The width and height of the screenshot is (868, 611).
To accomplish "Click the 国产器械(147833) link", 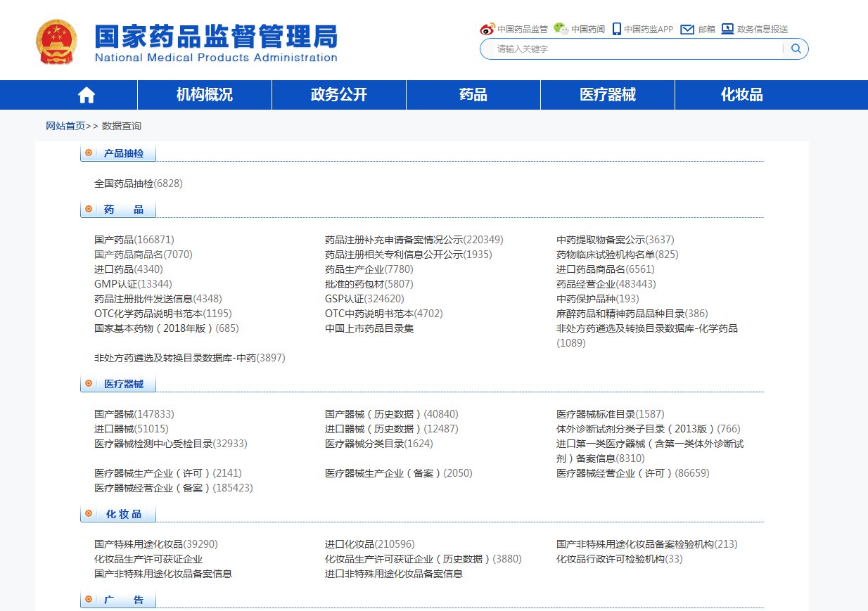I will [x=133, y=413].
